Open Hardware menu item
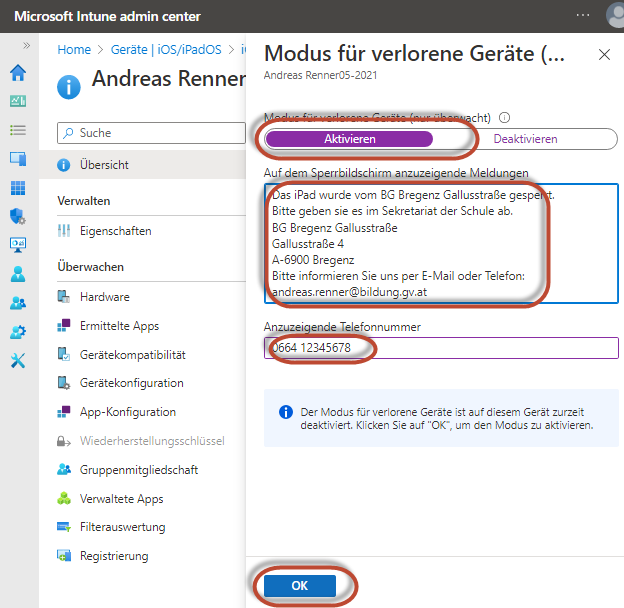 click(105, 297)
